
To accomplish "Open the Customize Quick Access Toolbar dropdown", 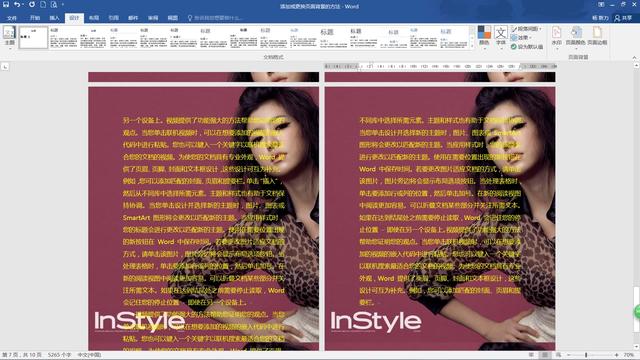I will pos(63,5).
